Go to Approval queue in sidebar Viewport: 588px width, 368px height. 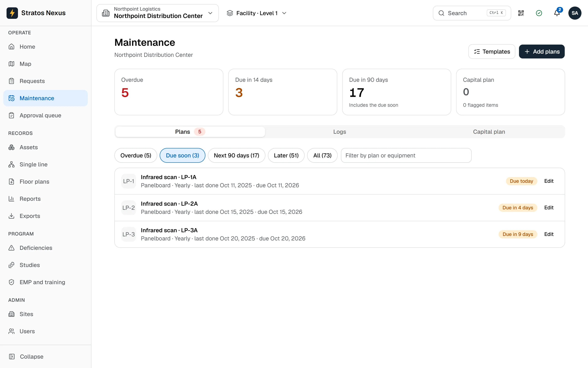pyautogui.click(x=46, y=115)
